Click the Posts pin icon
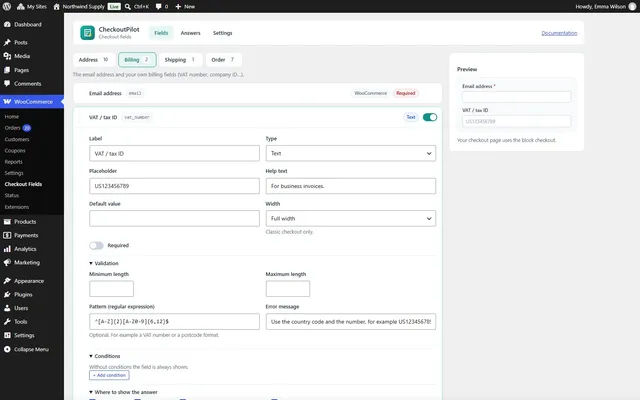This screenshot has height=400, width=640. click(7, 42)
